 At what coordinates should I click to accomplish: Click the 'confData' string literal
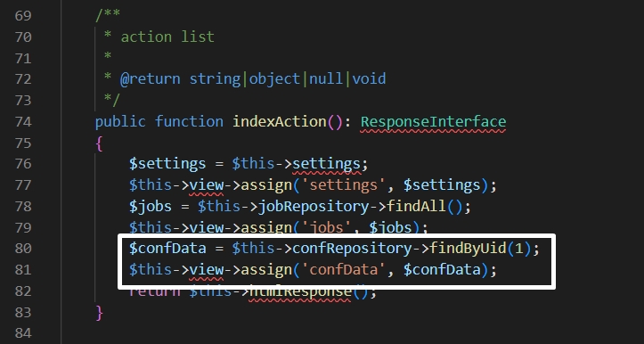pyautogui.click(x=343, y=270)
